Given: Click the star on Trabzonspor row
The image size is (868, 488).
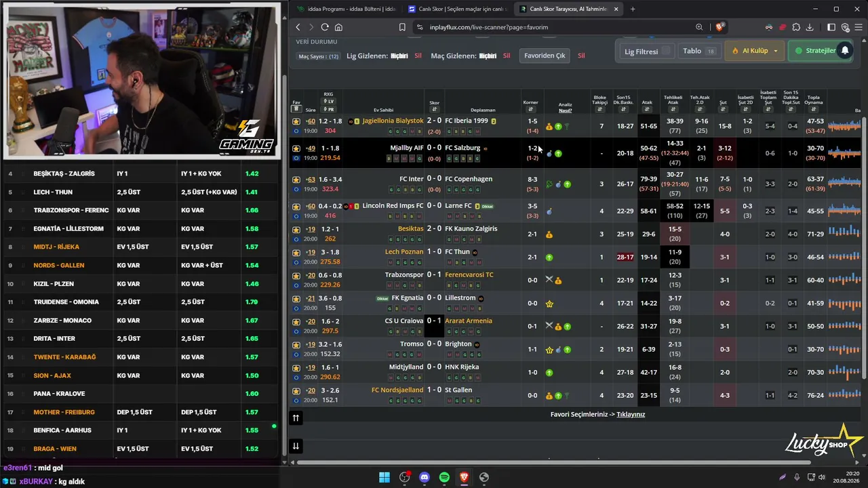Looking at the screenshot, I should [x=296, y=276].
